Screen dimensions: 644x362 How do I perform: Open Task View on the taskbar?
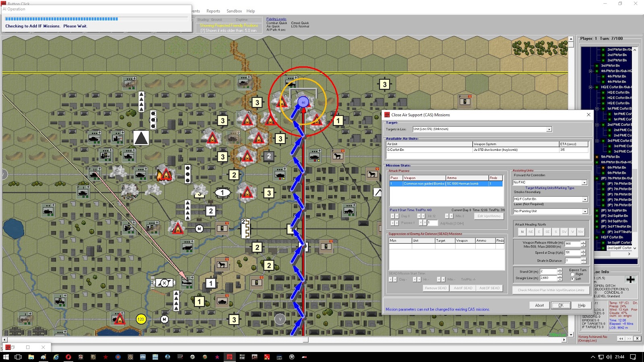tap(18, 357)
